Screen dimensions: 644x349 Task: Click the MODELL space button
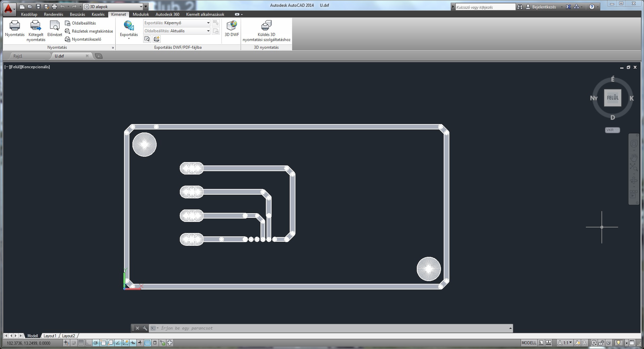(529, 343)
